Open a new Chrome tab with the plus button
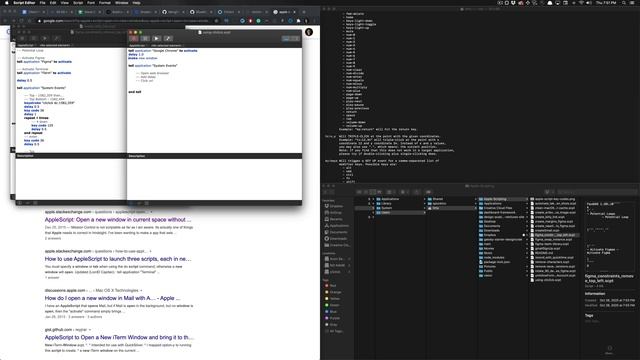 point(304,12)
